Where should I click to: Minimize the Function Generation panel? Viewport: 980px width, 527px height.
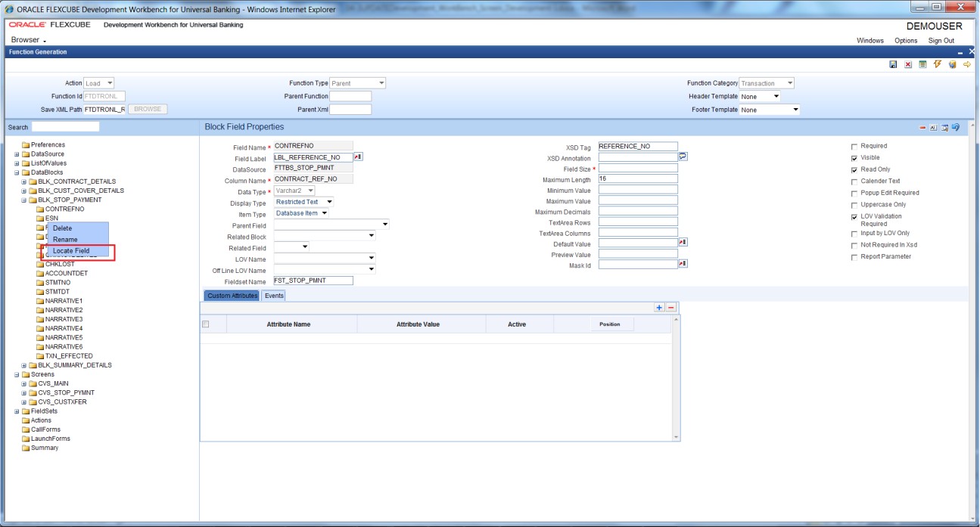coord(960,52)
